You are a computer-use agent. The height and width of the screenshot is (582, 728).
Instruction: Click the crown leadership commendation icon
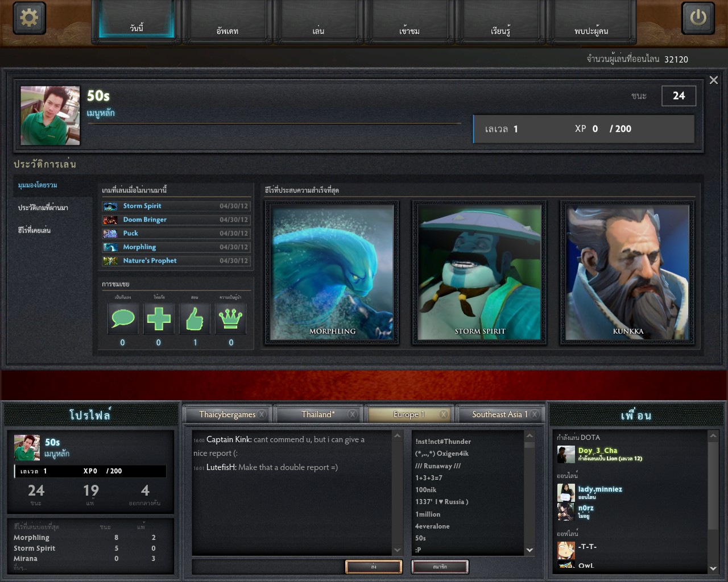click(230, 318)
